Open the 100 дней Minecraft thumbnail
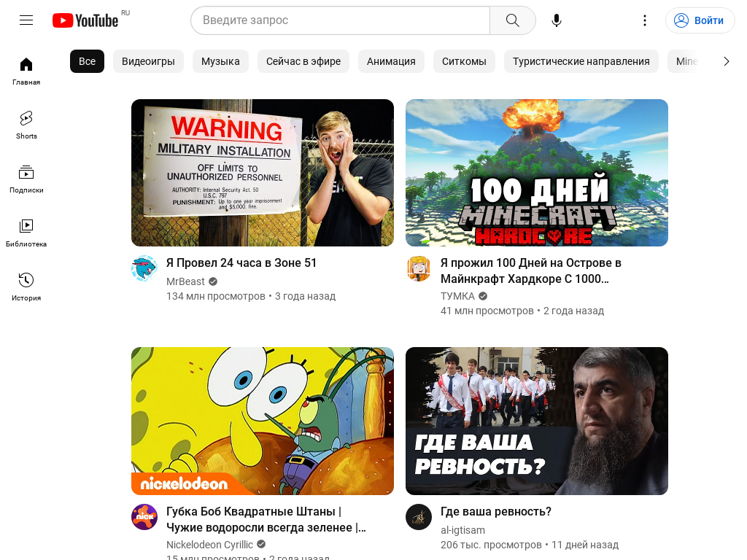This screenshot has height=560, width=747. coord(537,173)
